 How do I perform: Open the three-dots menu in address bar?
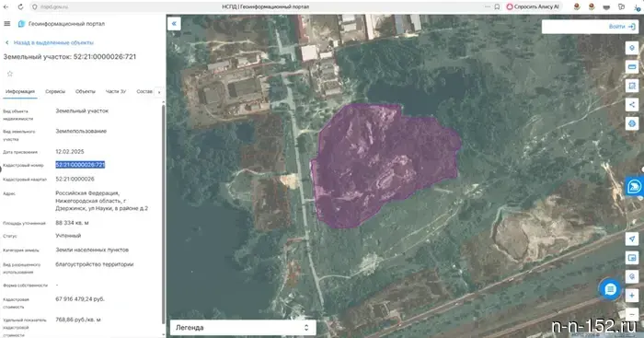point(487,7)
